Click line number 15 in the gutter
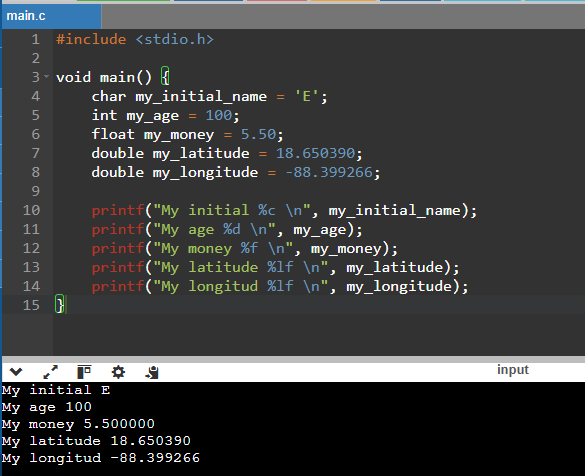The width and height of the screenshot is (585, 476). point(31,305)
